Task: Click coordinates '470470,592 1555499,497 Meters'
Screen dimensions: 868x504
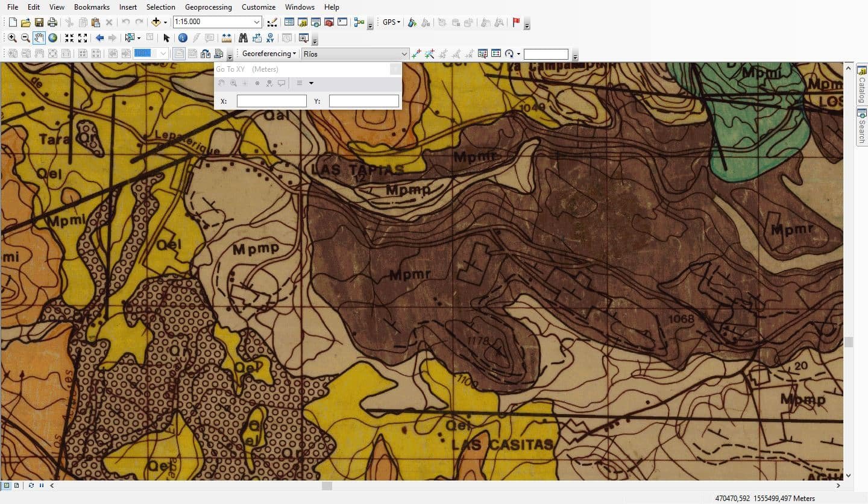Action: pyautogui.click(x=765, y=499)
